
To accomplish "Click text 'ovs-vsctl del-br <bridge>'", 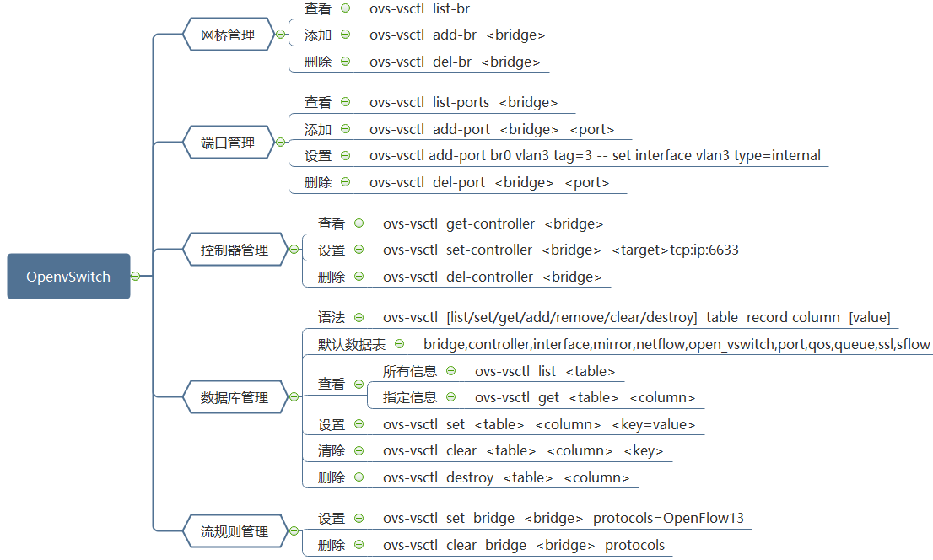I will pyautogui.click(x=455, y=62).
